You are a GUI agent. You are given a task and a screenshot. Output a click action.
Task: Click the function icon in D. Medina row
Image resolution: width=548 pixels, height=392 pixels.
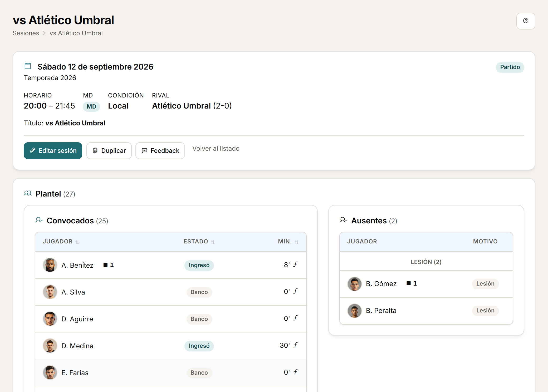click(x=296, y=345)
